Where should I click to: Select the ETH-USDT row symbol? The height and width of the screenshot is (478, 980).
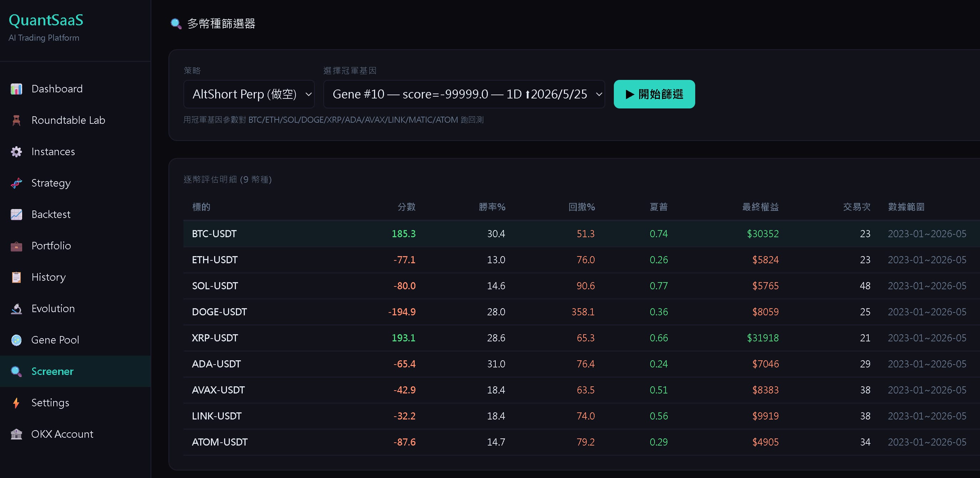[x=214, y=260]
